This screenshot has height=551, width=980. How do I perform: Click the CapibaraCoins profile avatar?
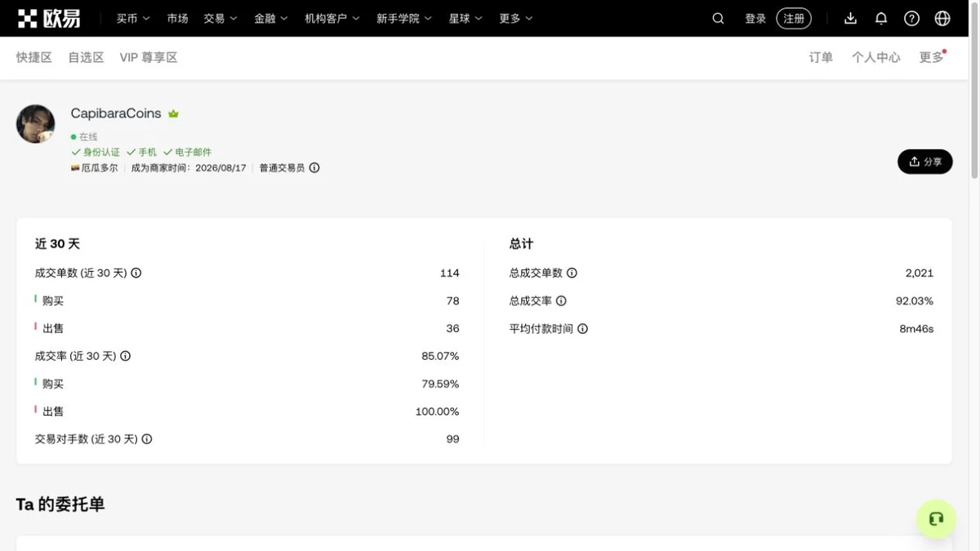click(x=35, y=124)
